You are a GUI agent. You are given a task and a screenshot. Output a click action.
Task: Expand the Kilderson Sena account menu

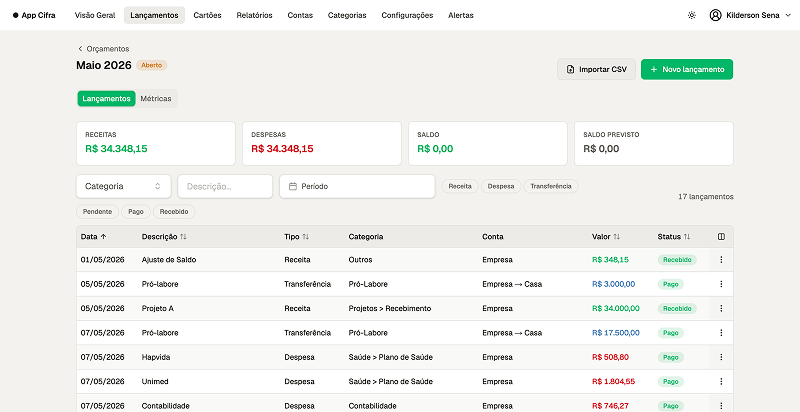pos(750,15)
